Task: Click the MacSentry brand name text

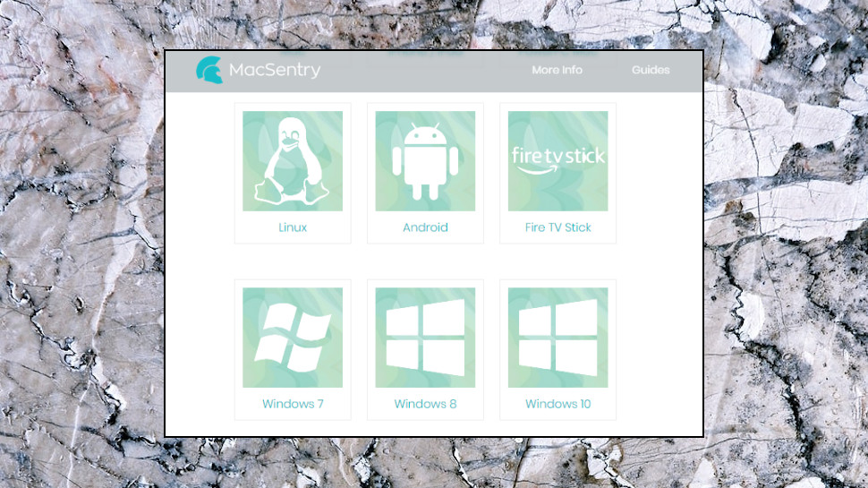Action: click(275, 71)
